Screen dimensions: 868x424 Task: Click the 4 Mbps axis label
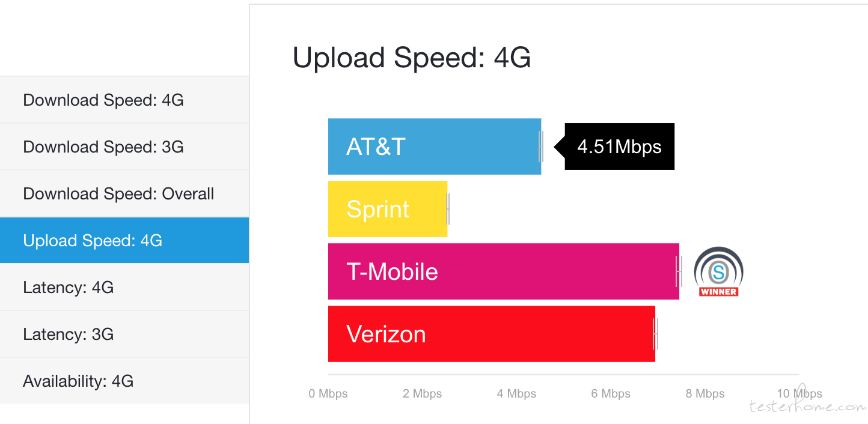(516, 394)
